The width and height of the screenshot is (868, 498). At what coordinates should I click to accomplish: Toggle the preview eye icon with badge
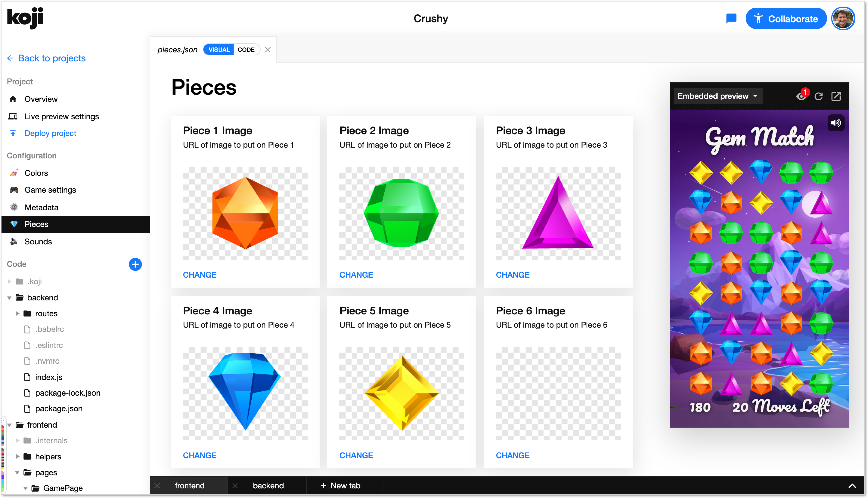pos(801,97)
